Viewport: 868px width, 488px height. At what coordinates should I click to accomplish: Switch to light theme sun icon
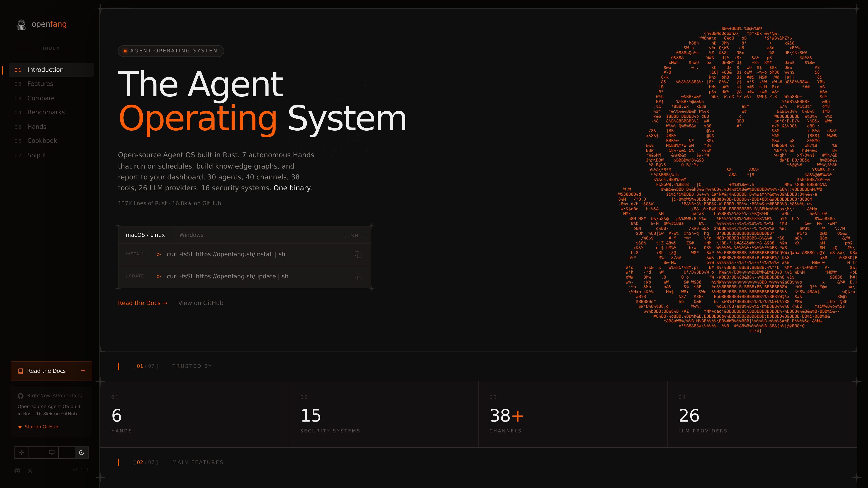coord(21,453)
